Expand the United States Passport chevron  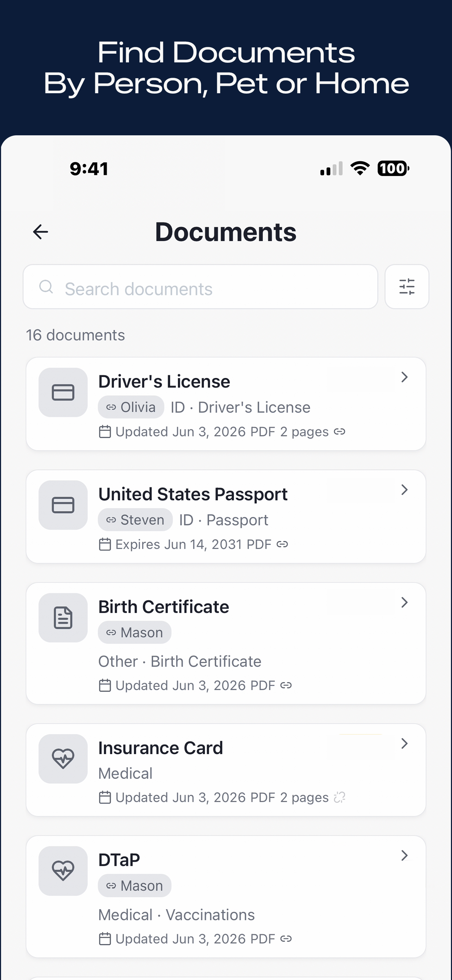[404, 490]
